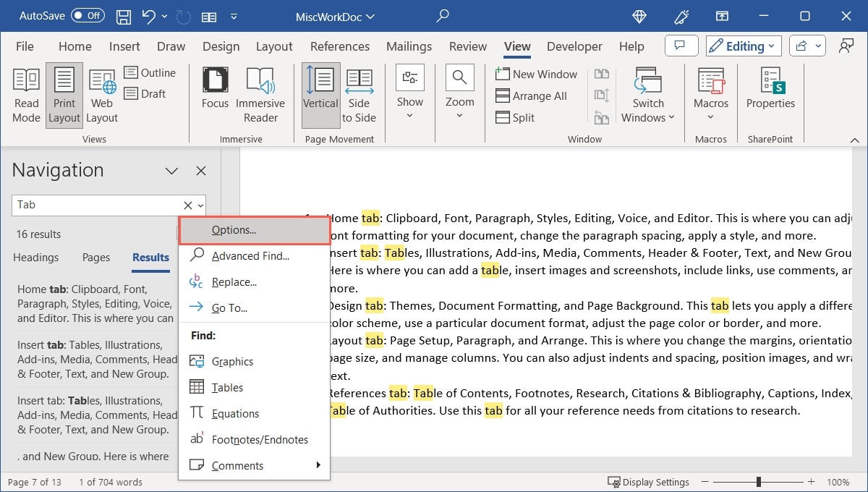Open Immersive Reader
Screen dimensions: 868x492
[260, 94]
